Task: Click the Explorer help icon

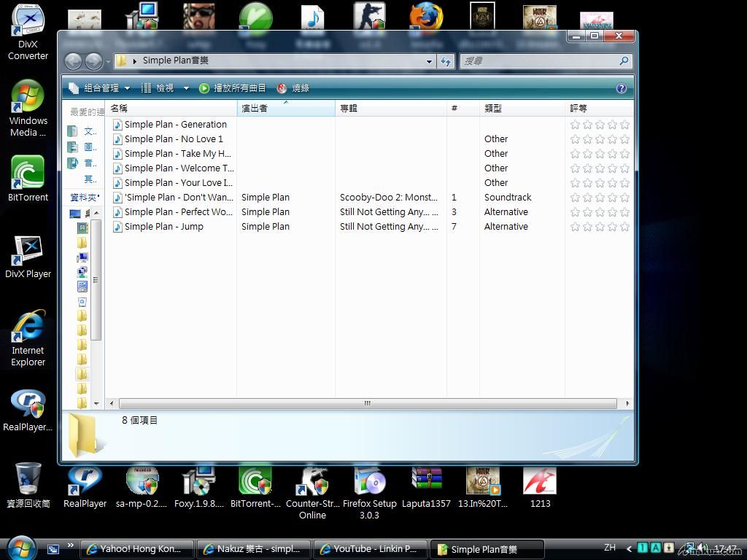Action: tap(622, 88)
